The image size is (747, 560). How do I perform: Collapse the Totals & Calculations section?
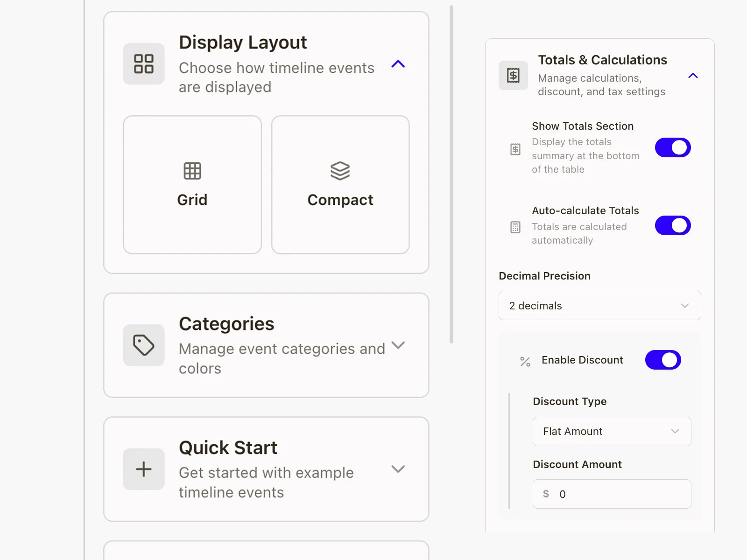tap(693, 75)
